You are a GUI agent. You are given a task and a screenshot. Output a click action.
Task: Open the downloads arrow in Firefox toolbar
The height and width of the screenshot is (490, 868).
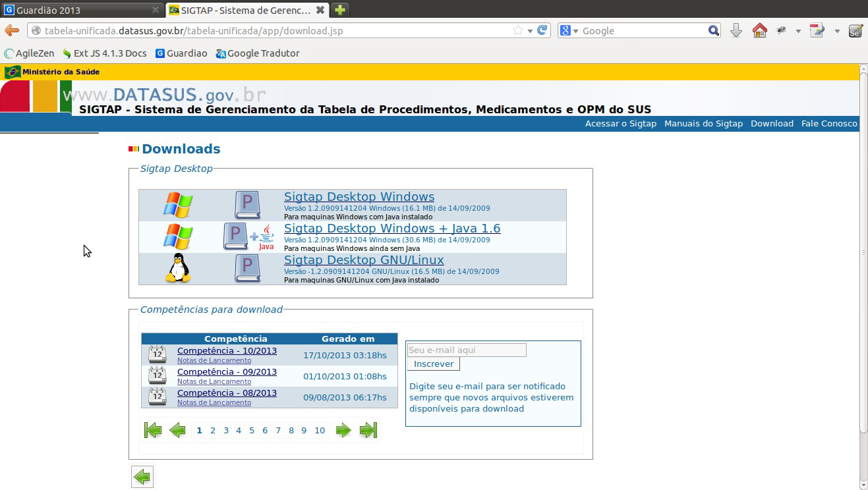click(736, 30)
